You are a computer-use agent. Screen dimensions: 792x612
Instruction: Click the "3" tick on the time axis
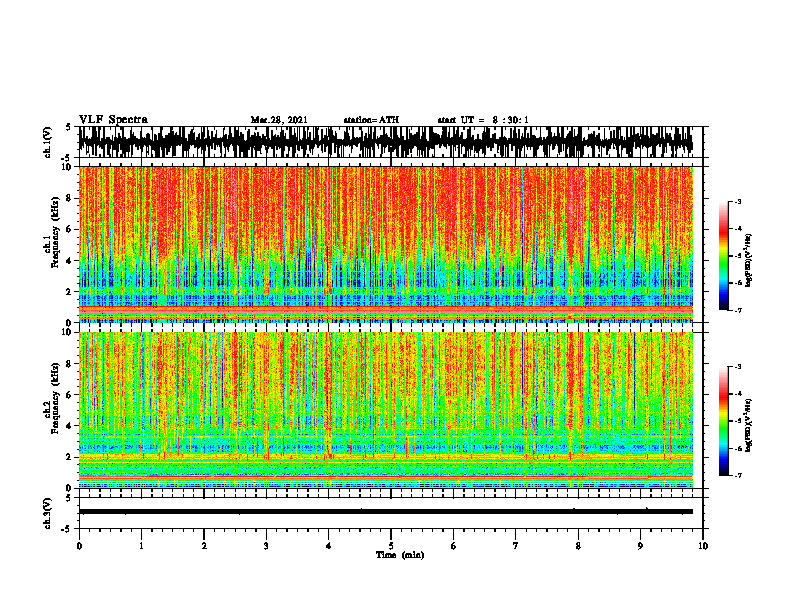click(266, 546)
